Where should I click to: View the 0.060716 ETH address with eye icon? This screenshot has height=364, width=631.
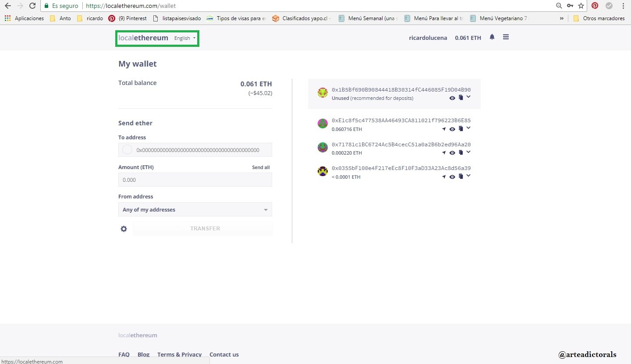tap(452, 129)
